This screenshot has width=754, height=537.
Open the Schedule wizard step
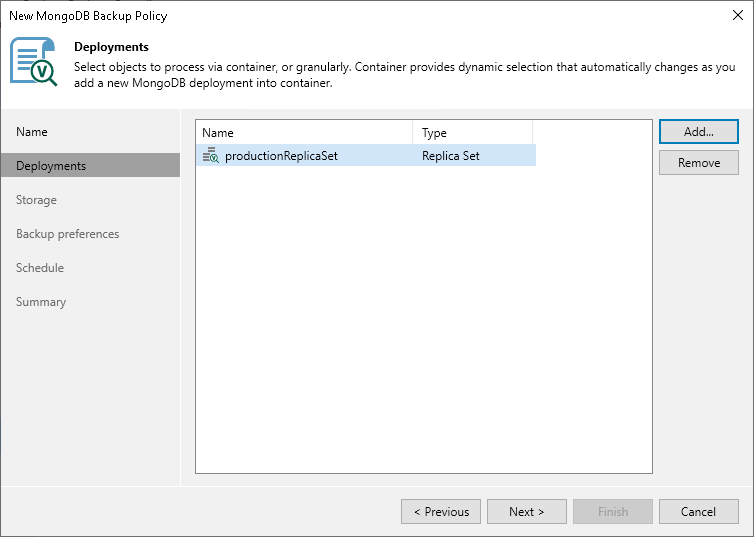pos(40,268)
